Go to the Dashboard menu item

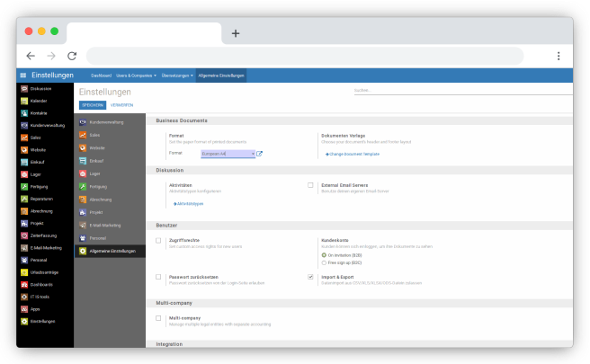tap(101, 75)
